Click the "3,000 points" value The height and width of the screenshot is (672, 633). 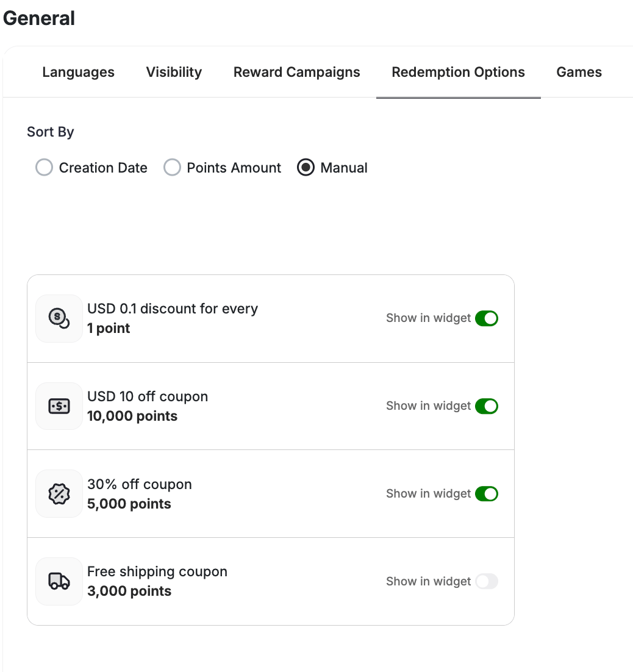129,591
